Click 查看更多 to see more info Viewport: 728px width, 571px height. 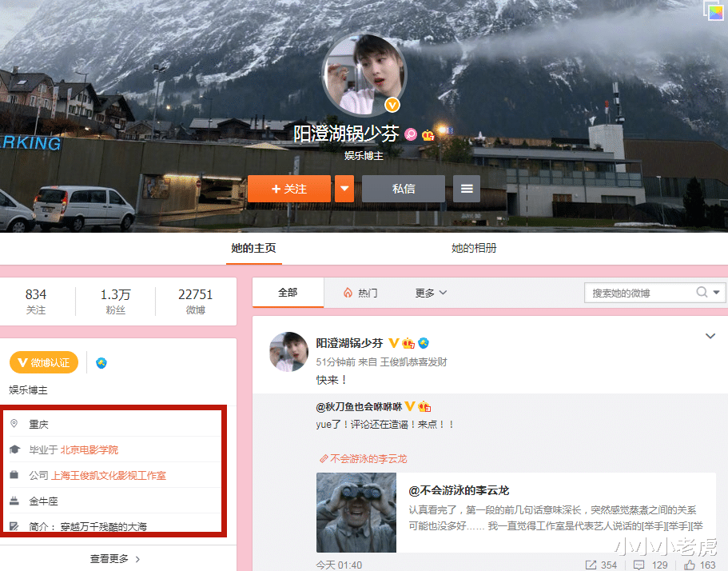pyautogui.click(x=115, y=558)
